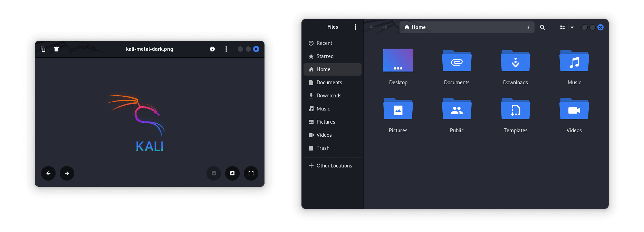Delete image using the trash icon
The height and width of the screenshot is (232, 644).
coord(56,49)
